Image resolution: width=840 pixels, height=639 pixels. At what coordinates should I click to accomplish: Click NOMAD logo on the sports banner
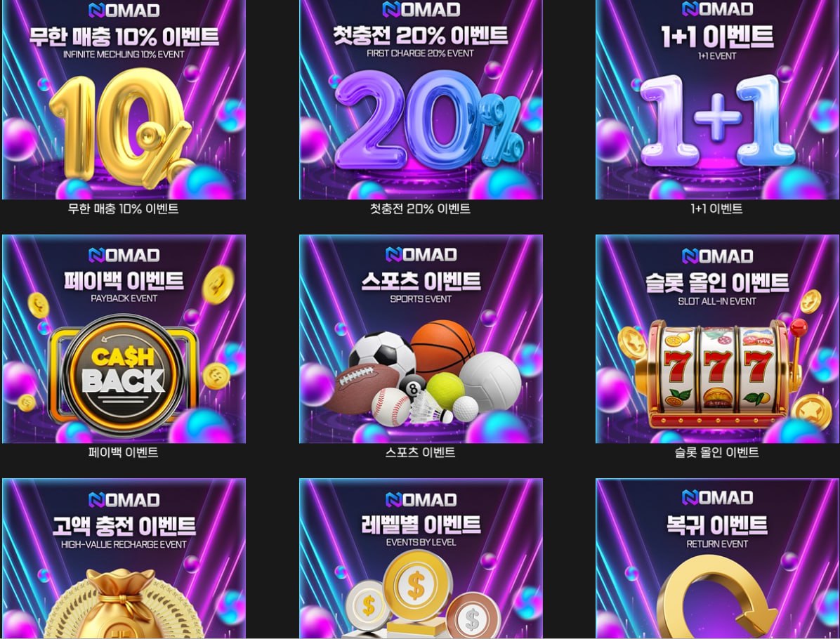[x=421, y=254]
